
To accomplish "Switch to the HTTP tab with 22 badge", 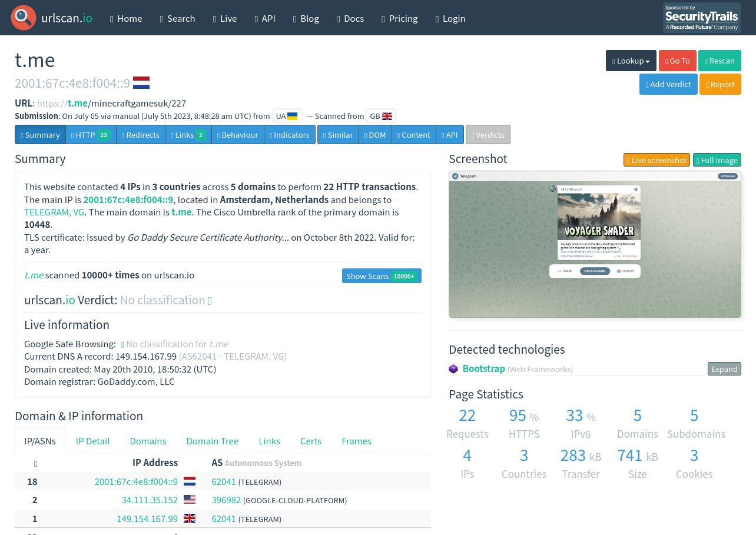I will [x=91, y=135].
